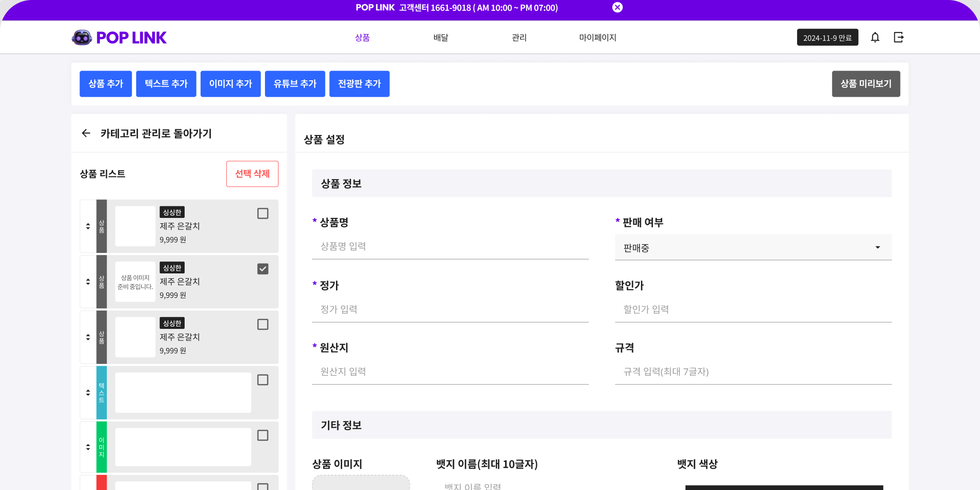Click the black 뱃지 색상 color bar
The image size is (980, 490).
(x=784, y=487)
